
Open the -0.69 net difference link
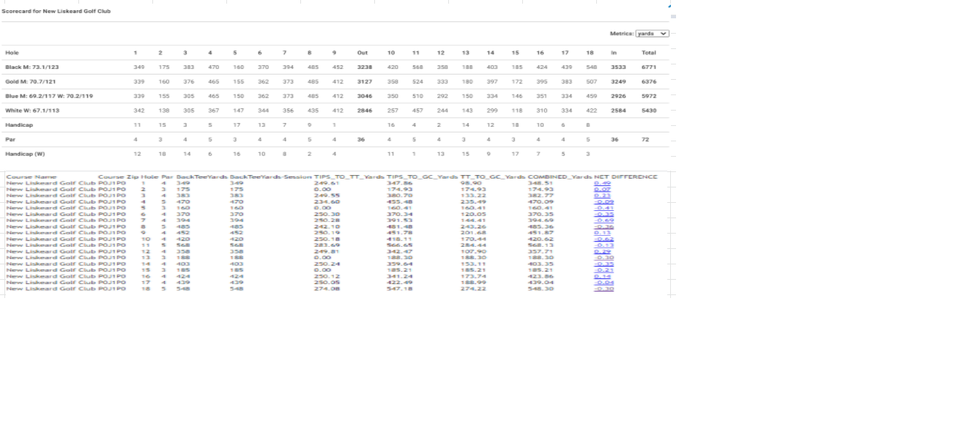point(604,220)
